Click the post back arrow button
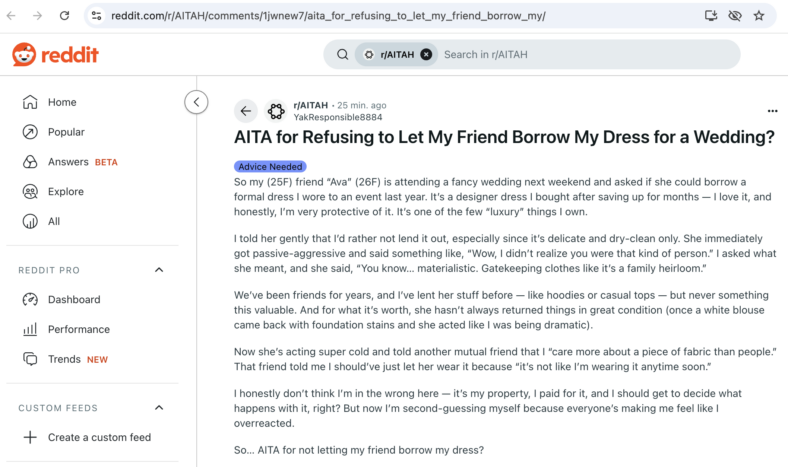 [x=246, y=111]
